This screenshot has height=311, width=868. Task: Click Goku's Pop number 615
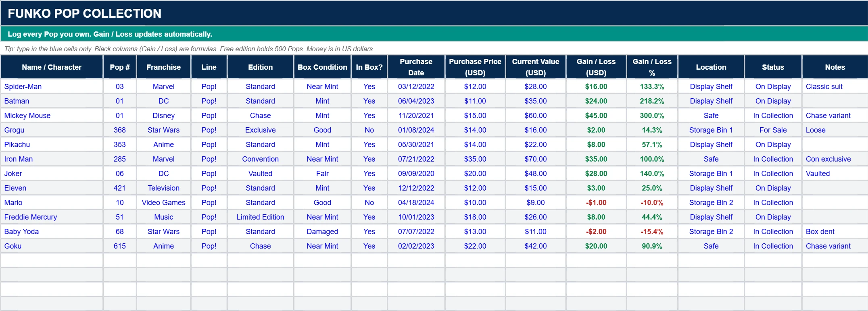pos(120,246)
